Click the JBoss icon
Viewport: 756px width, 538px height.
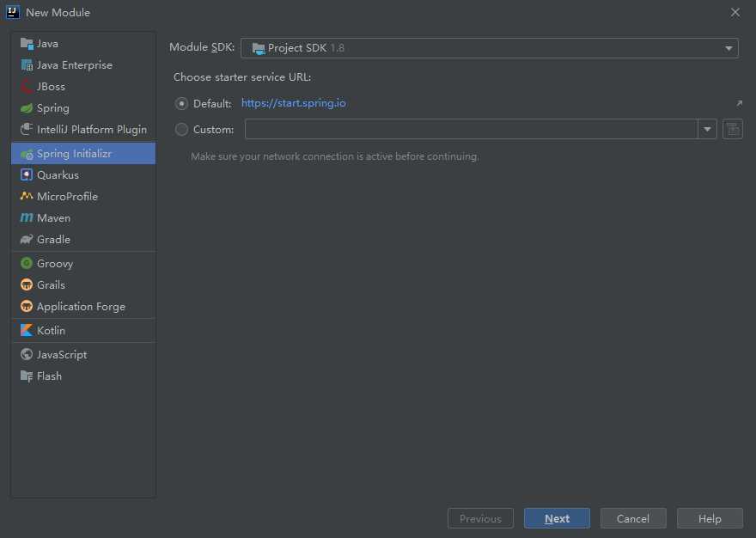tap(27, 86)
